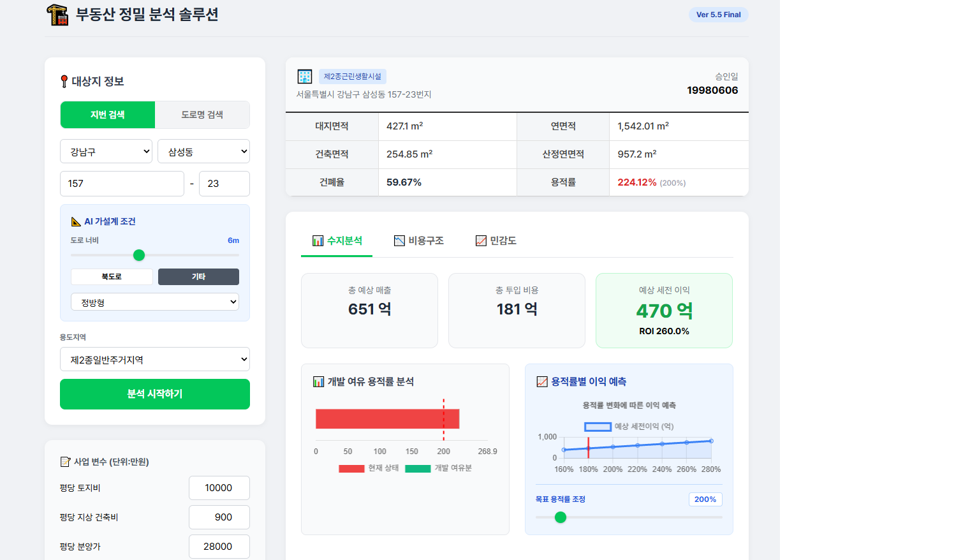The height and width of the screenshot is (560, 970).
Task: Switch to 도로명 검색 search mode
Action: [202, 115]
